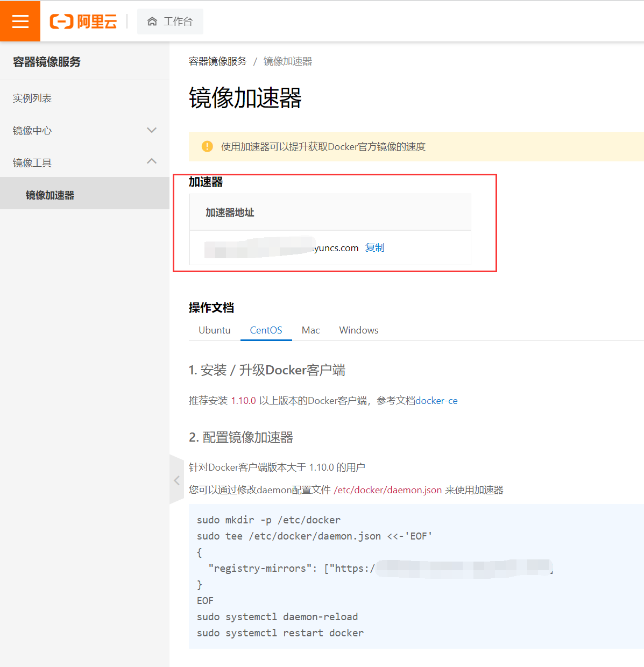Screen dimensions: 644x667
Task: Click the 2. 配置镜像加速器 heading
Action: [241, 437]
